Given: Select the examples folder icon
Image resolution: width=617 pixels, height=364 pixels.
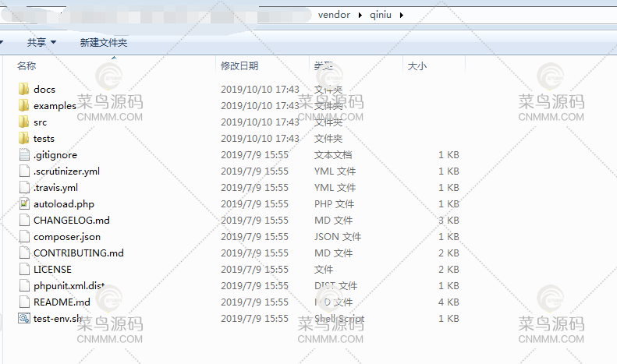Looking at the screenshot, I should click(23, 105).
